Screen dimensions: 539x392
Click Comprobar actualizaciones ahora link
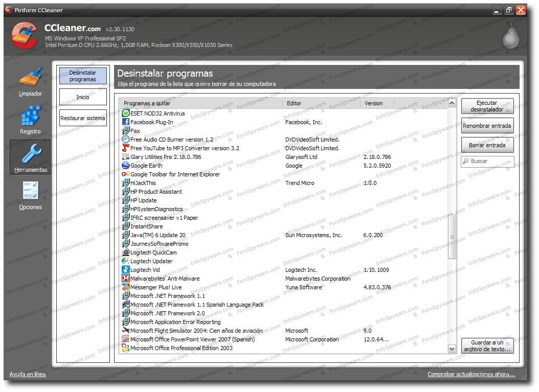point(471,374)
